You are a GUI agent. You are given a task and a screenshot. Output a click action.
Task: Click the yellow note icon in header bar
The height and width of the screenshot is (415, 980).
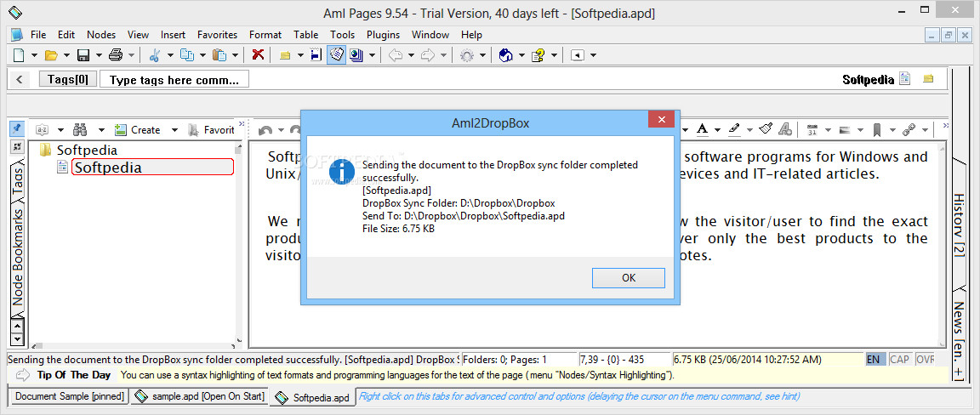pos(928,79)
